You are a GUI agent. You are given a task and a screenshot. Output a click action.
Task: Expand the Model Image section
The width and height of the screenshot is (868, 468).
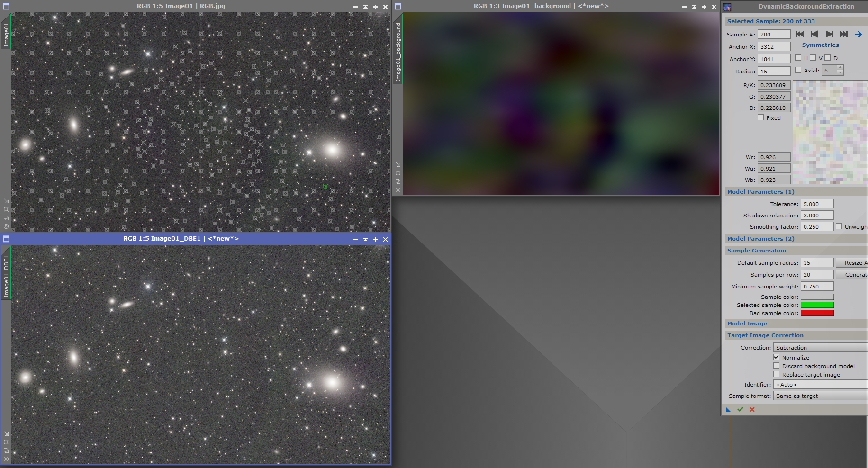tap(796, 324)
